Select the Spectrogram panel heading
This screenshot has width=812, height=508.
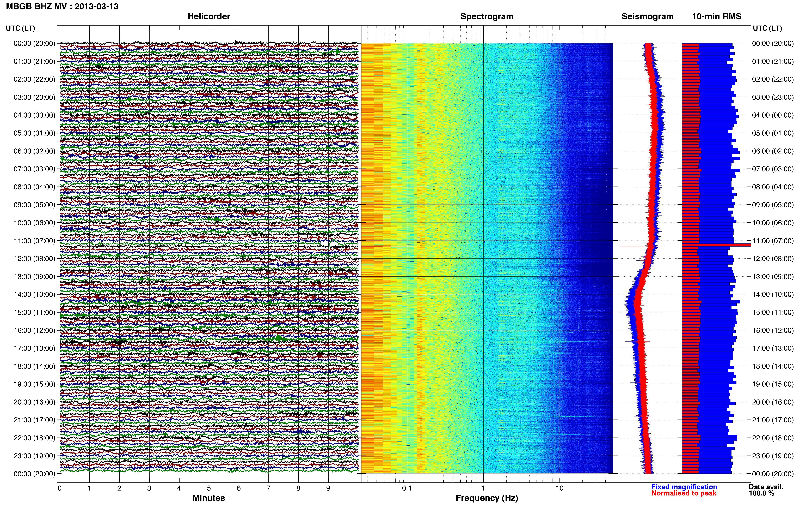coord(487,16)
